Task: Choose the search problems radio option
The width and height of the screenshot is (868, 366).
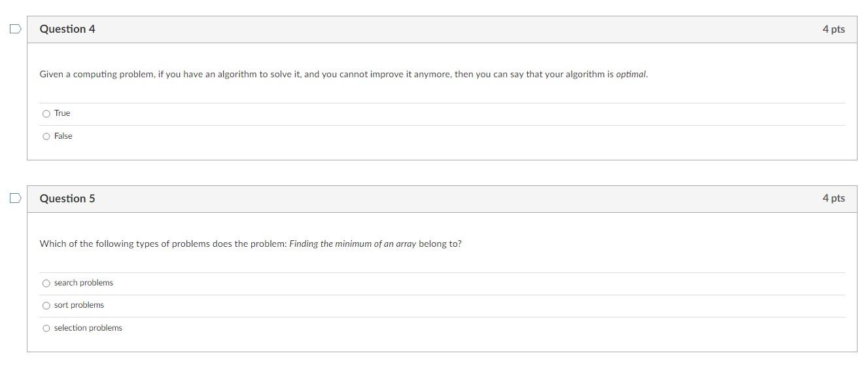Action: tap(46, 284)
